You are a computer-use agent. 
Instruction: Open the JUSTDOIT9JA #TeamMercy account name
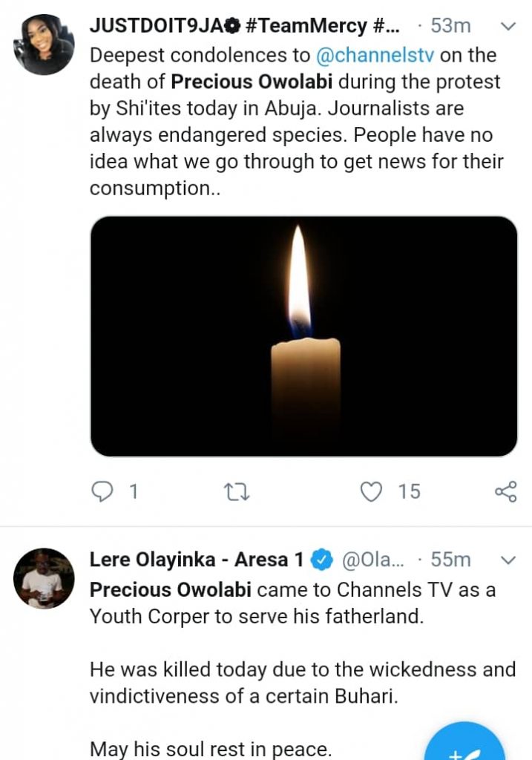(x=246, y=25)
